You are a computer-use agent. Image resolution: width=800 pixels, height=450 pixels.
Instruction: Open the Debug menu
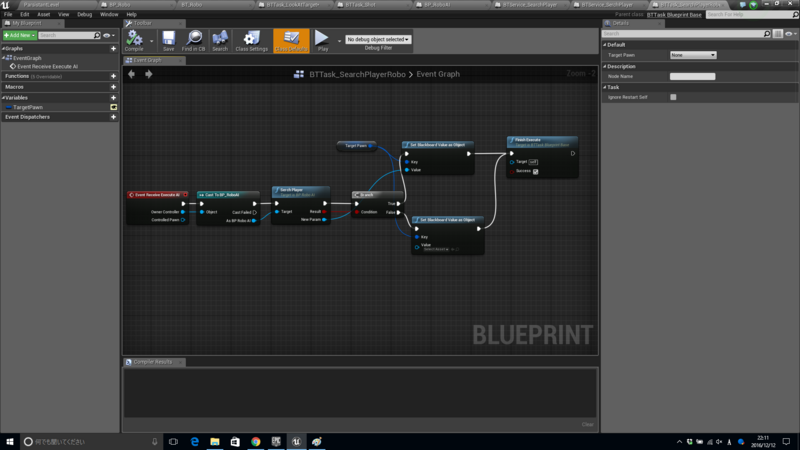84,14
